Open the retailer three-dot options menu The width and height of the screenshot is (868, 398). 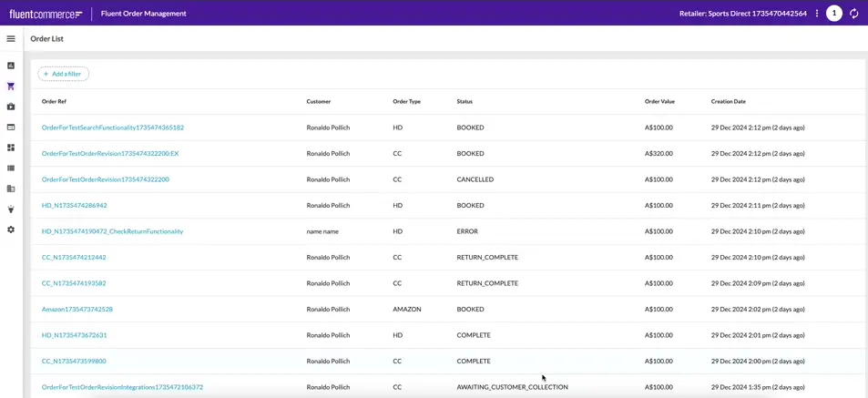817,14
